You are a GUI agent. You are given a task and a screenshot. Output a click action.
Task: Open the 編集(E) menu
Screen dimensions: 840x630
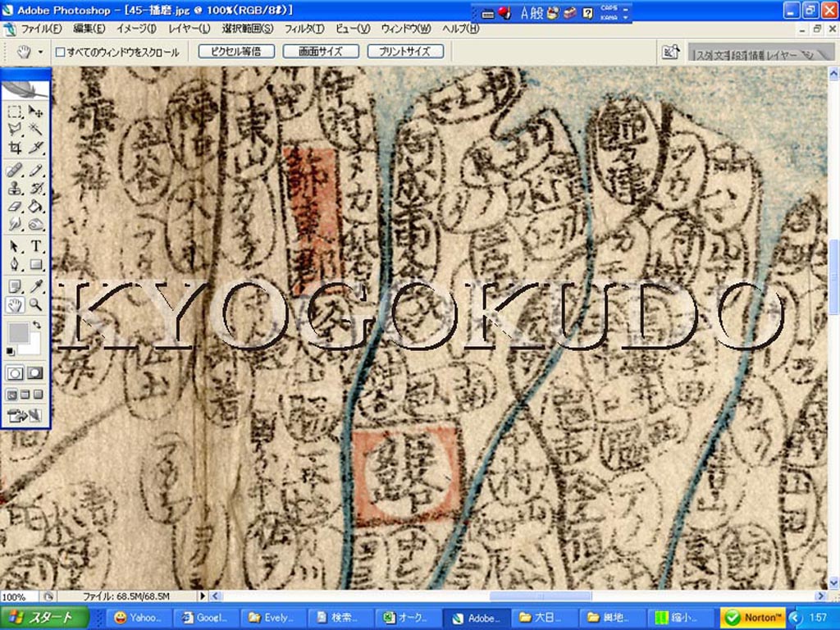click(x=89, y=29)
